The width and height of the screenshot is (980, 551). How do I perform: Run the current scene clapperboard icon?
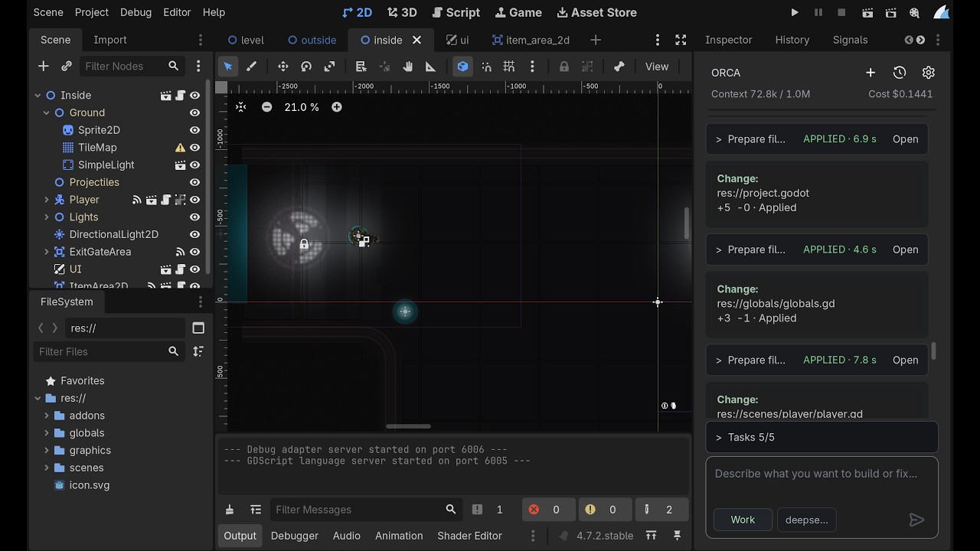tap(867, 12)
